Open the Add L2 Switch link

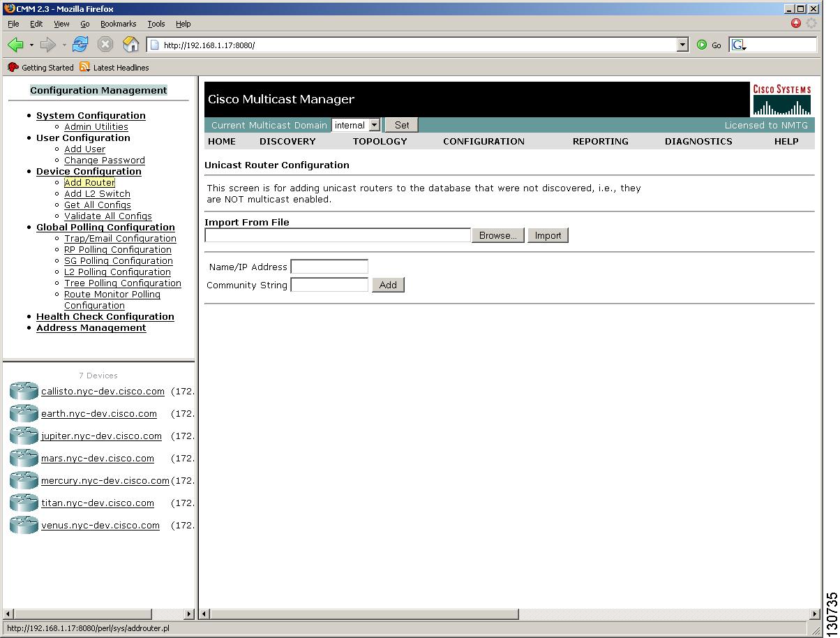(97, 193)
